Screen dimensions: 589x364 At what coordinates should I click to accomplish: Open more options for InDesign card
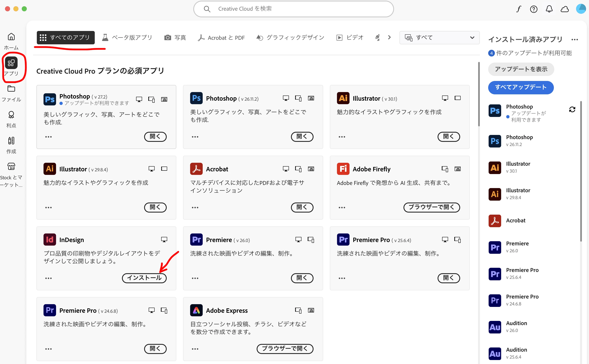(48, 278)
